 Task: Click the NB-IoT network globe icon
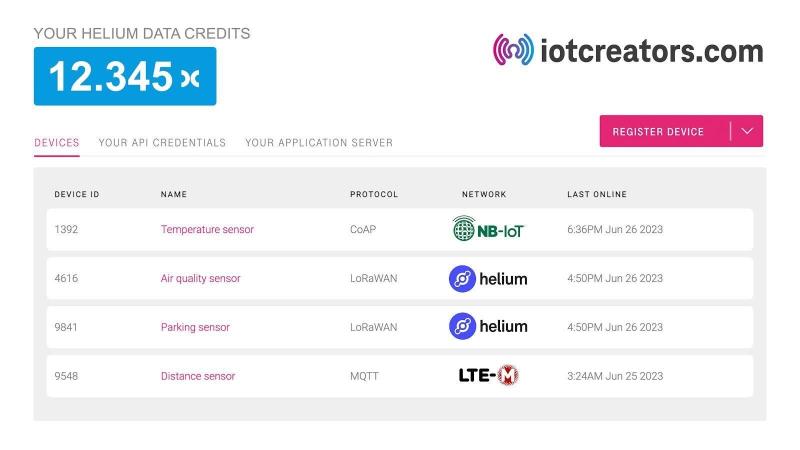(463, 229)
